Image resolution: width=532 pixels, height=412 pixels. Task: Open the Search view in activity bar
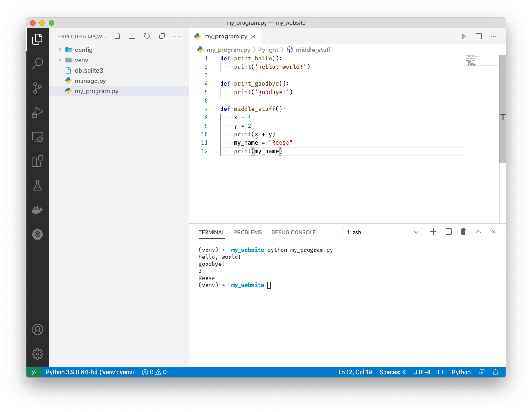coord(37,64)
